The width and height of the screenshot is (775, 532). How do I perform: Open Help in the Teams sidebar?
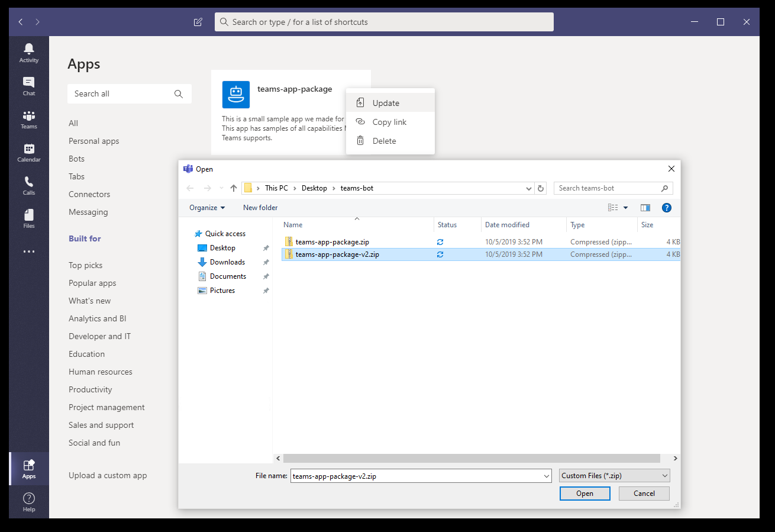coord(28,501)
